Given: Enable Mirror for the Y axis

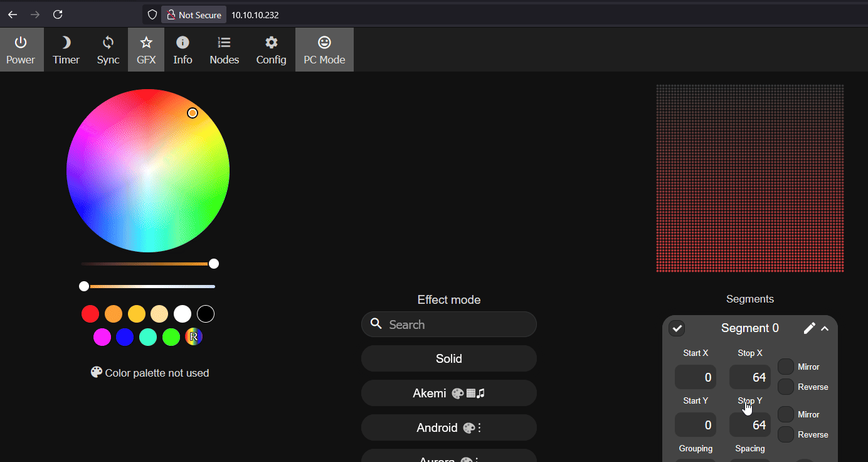Looking at the screenshot, I should click(786, 414).
